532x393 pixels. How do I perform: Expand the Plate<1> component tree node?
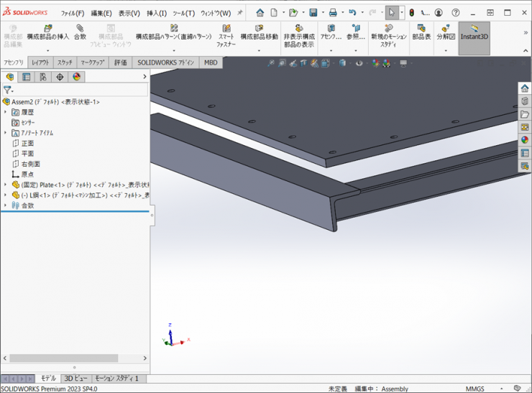[6, 185]
